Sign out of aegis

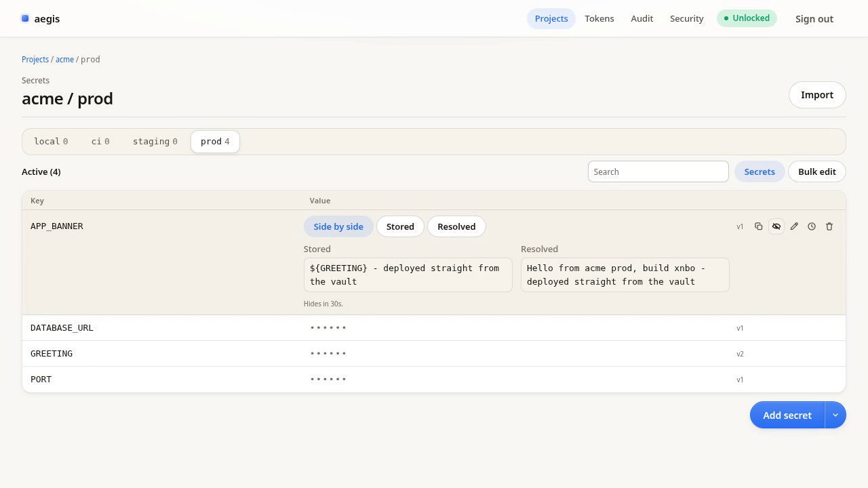click(x=814, y=19)
